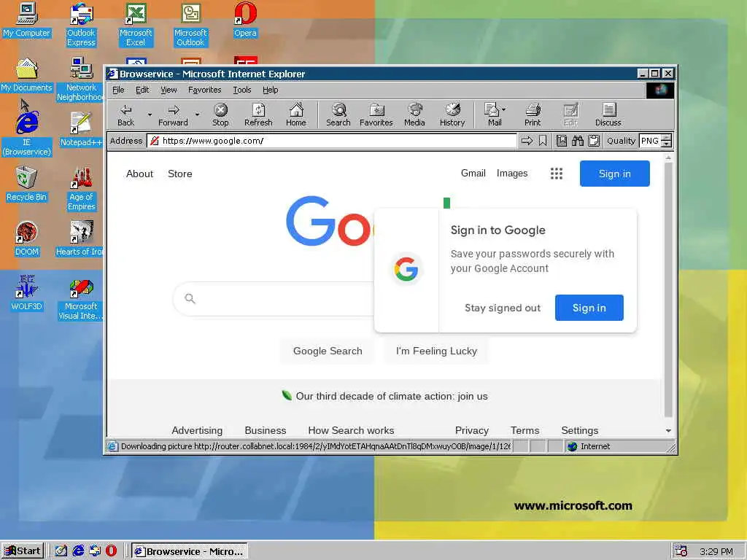Viewport: 747px width, 560px height.
Task: Open the Help menu
Action: pos(270,90)
